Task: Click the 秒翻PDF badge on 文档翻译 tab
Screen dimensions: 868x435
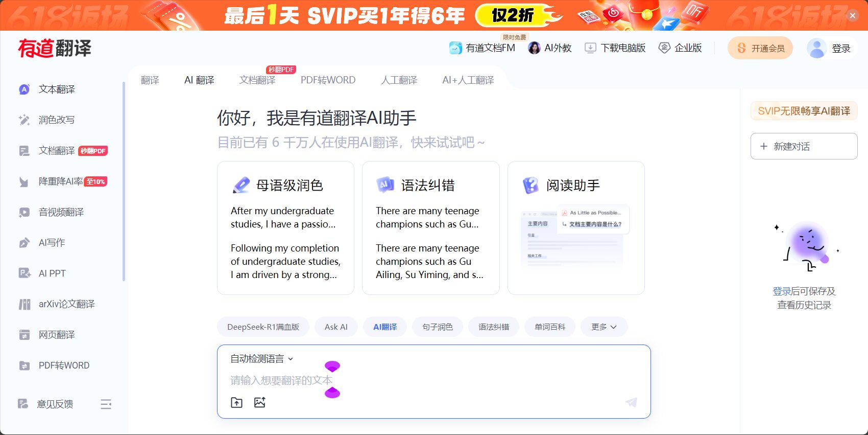Action: (281, 70)
